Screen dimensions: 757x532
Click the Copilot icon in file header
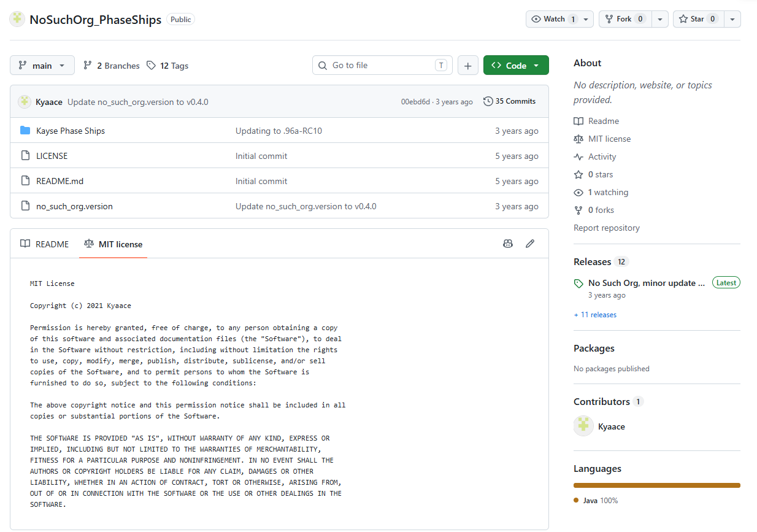click(508, 244)
